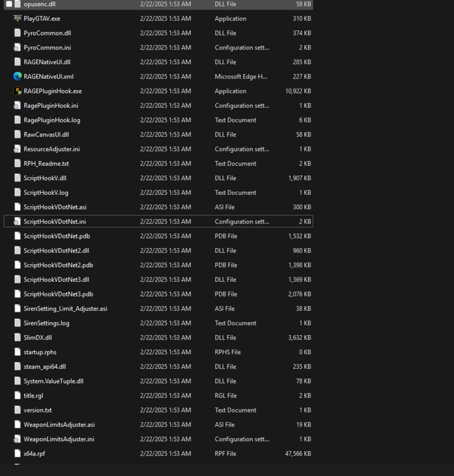Select the RagePluginHook.ini file name

point(51,105)
